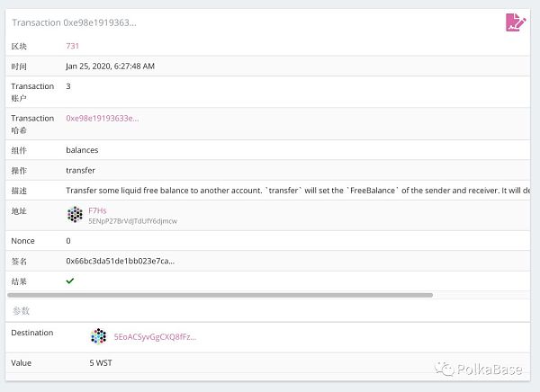
Task: Click the Transaction 0xe98e1919363... page title
Action: tap(74, 22)
